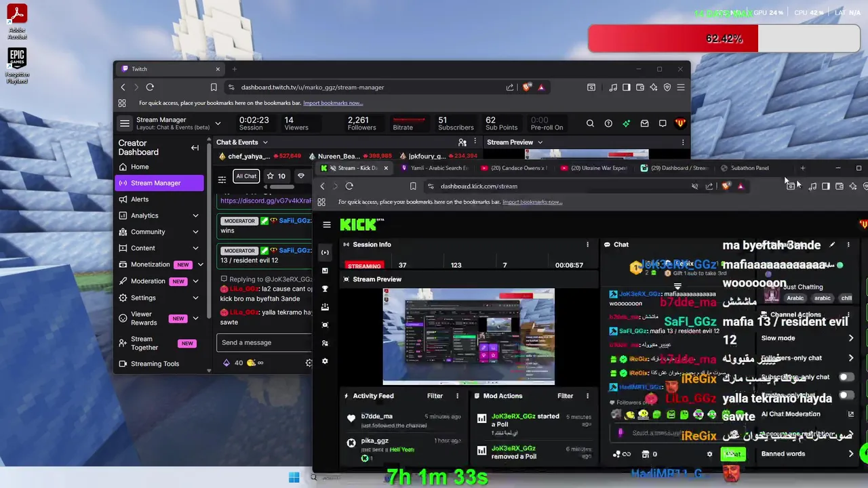
Task: Select the All Chat filter button
Action: [246, 176]
